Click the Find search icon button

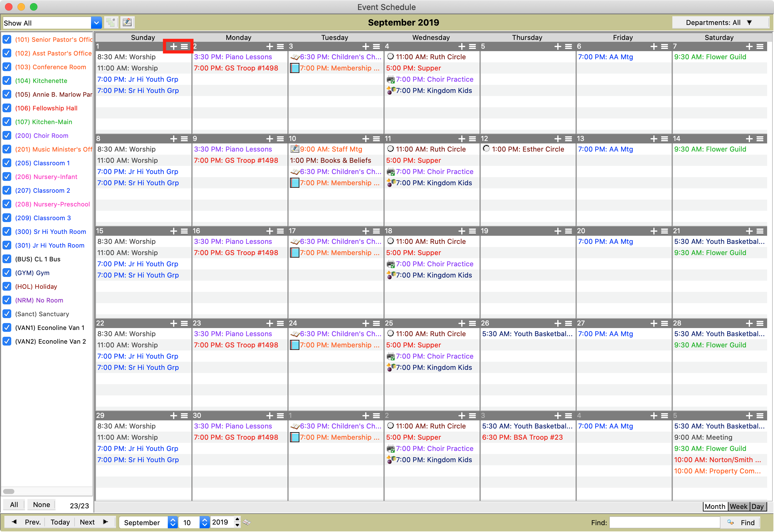pos(741,522)
